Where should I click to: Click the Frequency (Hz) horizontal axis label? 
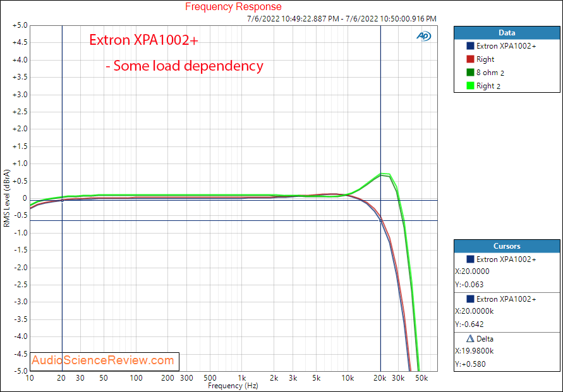point(233,386)
